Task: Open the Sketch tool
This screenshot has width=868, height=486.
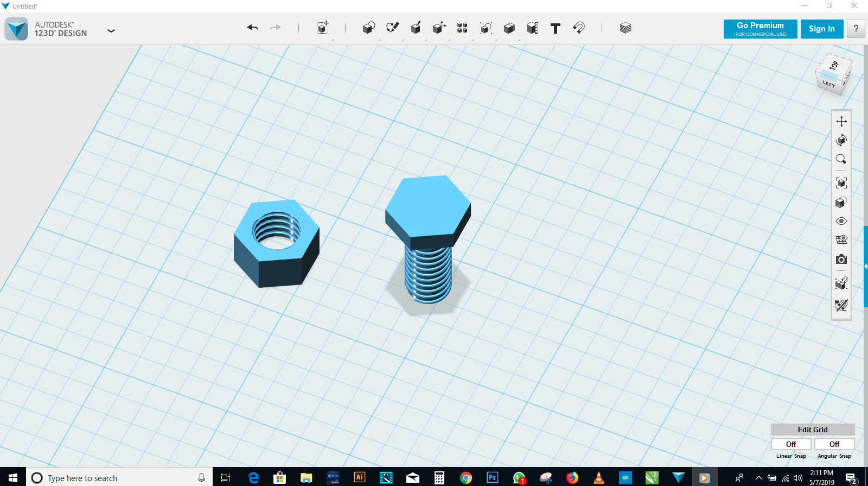Action: tap(392, 28)
